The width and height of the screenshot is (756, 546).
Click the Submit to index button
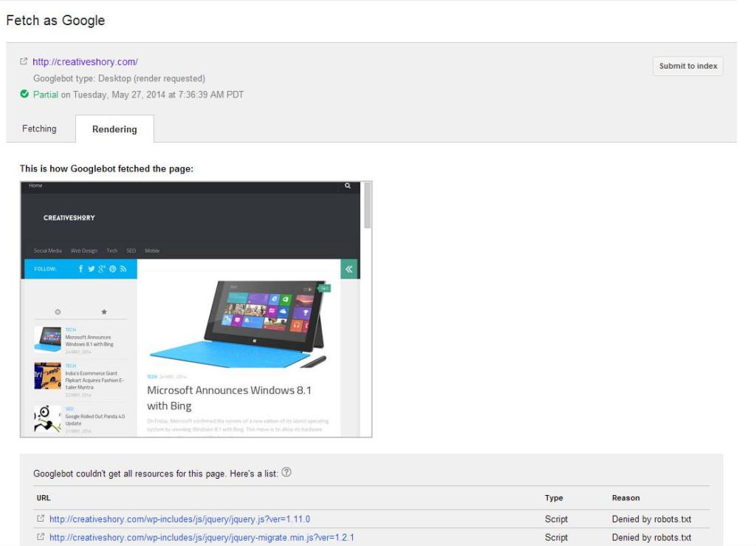pos(688,66)
